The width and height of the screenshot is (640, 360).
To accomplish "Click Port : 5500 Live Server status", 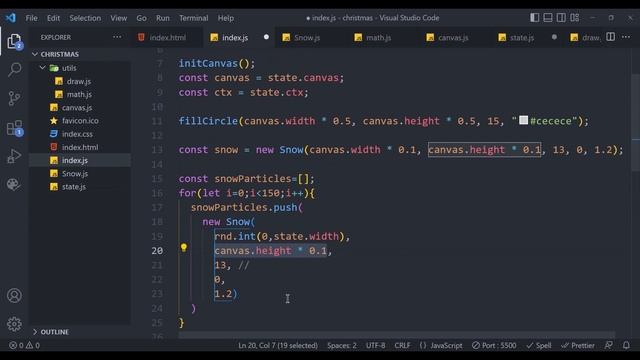I will click(x=494, y=345).
